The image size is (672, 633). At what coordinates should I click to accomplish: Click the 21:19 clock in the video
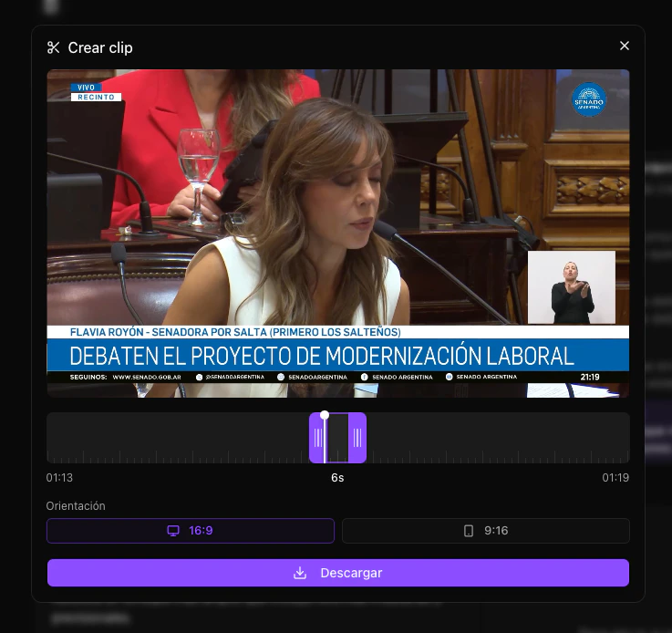tap(590, 377)
